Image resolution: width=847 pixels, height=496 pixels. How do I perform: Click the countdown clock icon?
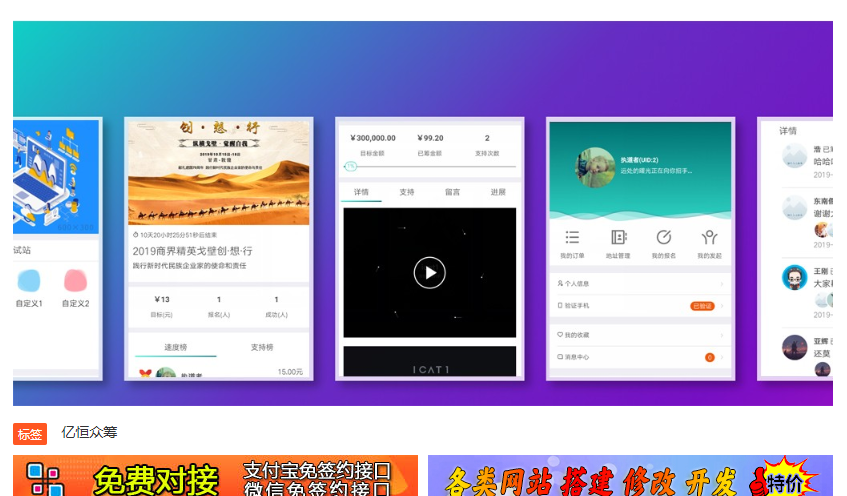(136, 235)
